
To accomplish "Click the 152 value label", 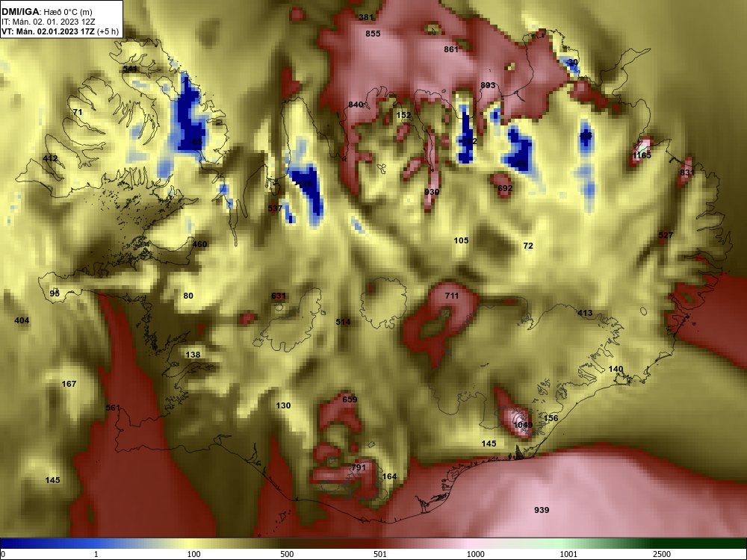I will tap(403, 115).
